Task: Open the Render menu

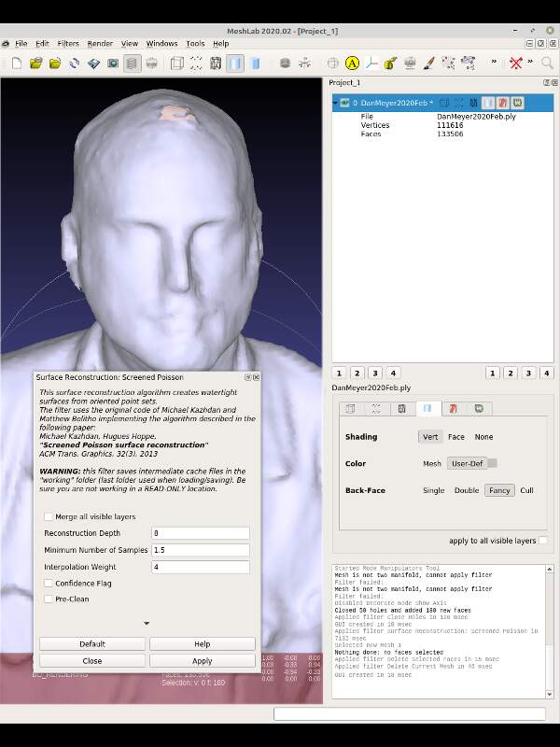Action: pyautogui.click(x=100, y=43)
